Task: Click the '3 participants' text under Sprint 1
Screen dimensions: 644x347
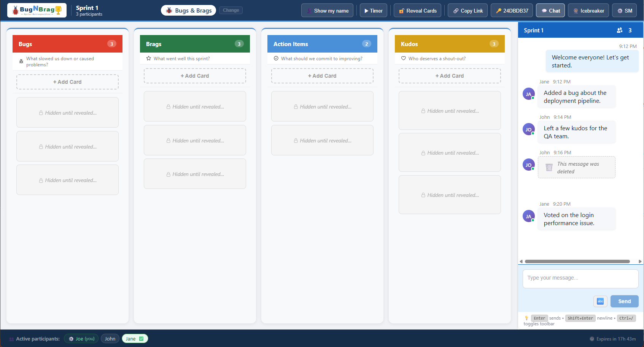Action: click(x=89, y=14)
